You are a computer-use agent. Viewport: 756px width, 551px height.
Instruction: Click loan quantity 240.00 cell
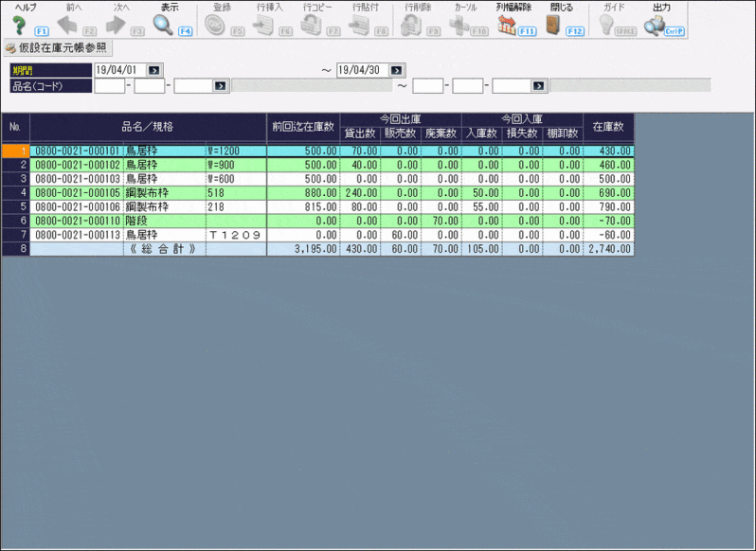360,193
